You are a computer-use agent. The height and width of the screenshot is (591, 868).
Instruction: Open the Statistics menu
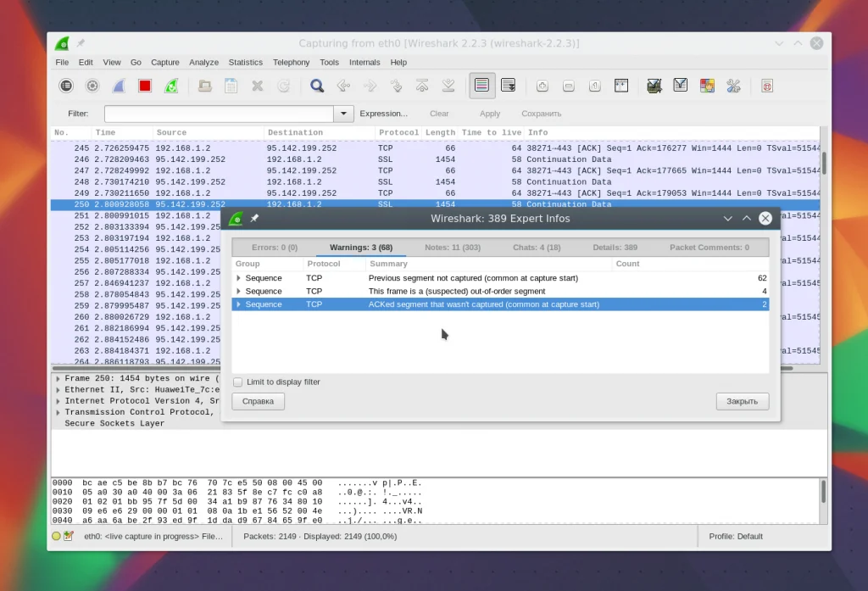pyautogui.click(x=245, y=62)
